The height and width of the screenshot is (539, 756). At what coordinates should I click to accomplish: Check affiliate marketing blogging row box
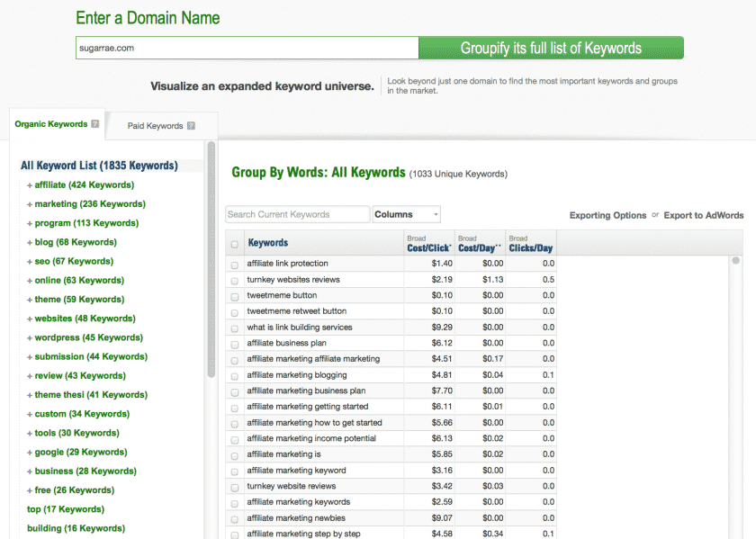tap(235, 376)
